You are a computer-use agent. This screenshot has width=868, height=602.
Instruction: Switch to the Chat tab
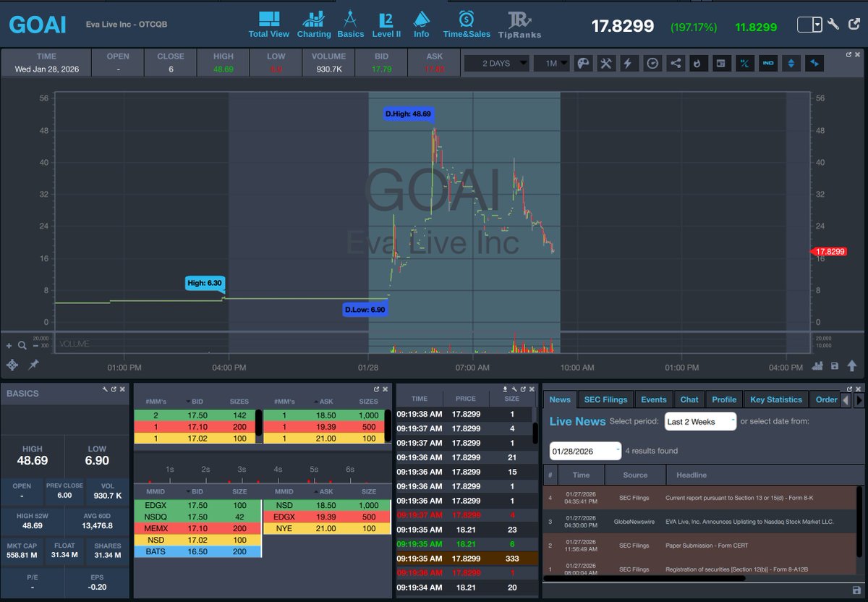point(689,399)
